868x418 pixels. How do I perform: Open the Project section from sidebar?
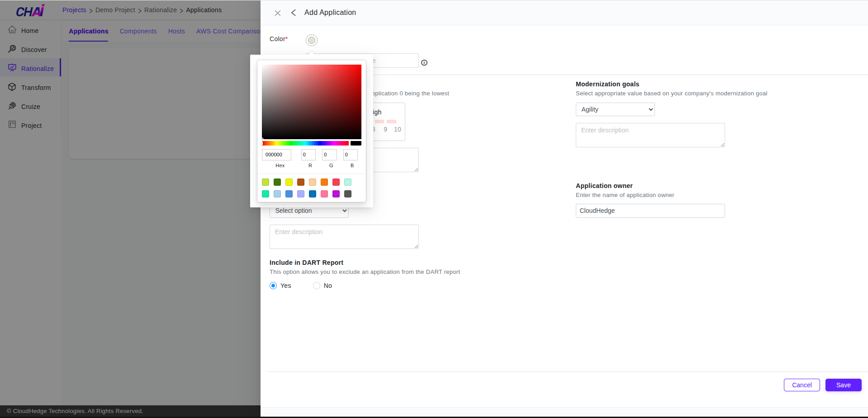click(12, 125)
